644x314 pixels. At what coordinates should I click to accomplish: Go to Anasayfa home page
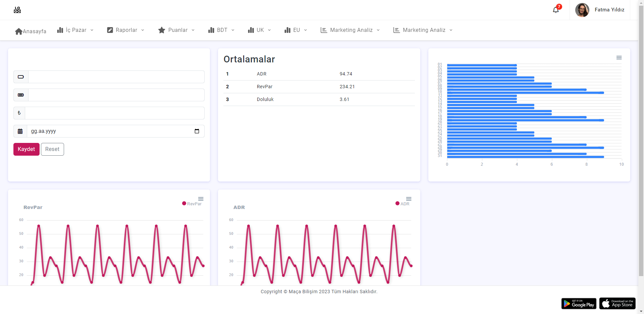click(31, 31)
